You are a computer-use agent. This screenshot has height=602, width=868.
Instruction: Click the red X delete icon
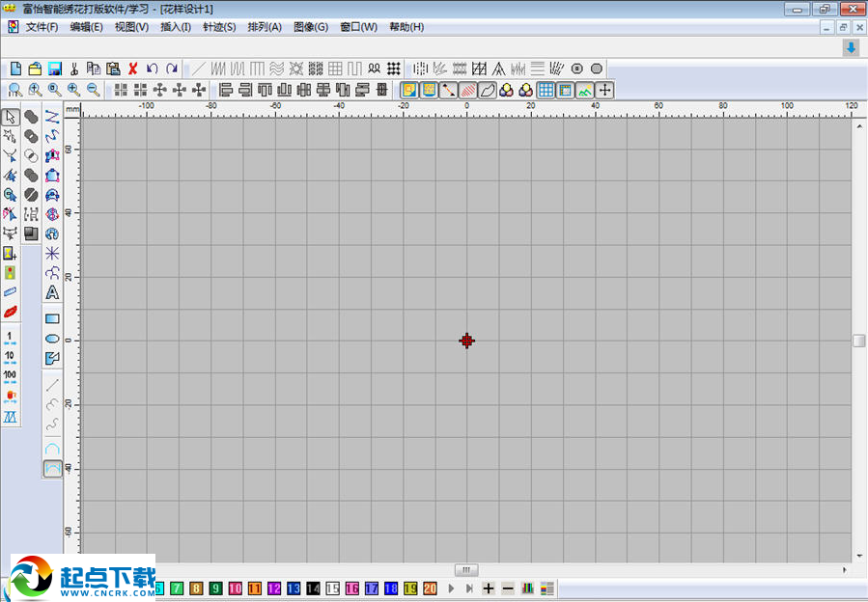(132, 68)
